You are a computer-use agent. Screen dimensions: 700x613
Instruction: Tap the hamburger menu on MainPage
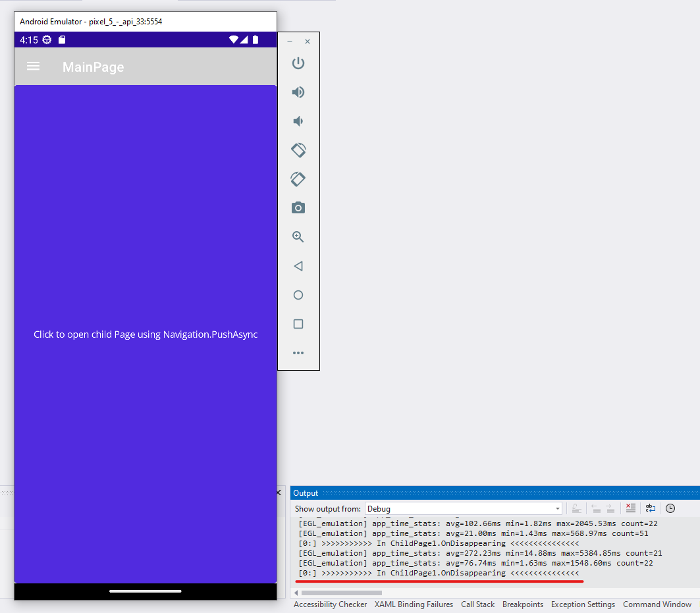coord(33,66)
